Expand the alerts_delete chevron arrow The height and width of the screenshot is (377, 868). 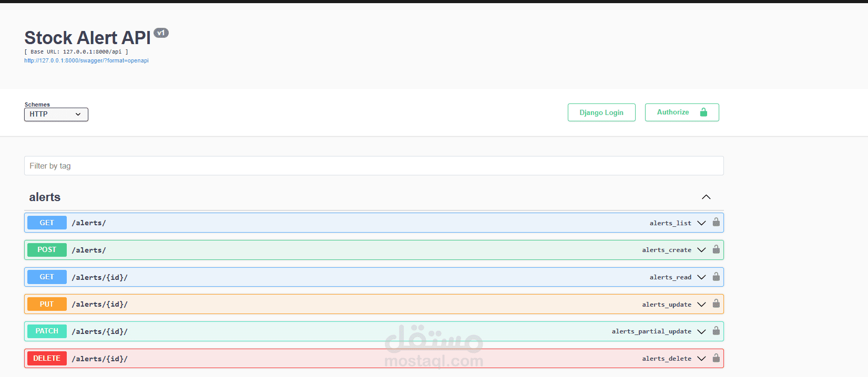pyautogui.click(x=701, y=359)
